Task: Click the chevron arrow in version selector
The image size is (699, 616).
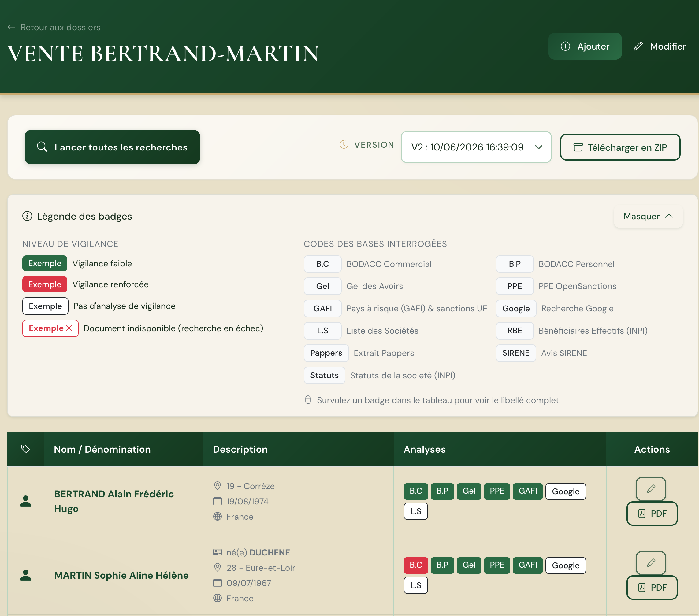Action: pyautogui.click(x=539, y=147)
